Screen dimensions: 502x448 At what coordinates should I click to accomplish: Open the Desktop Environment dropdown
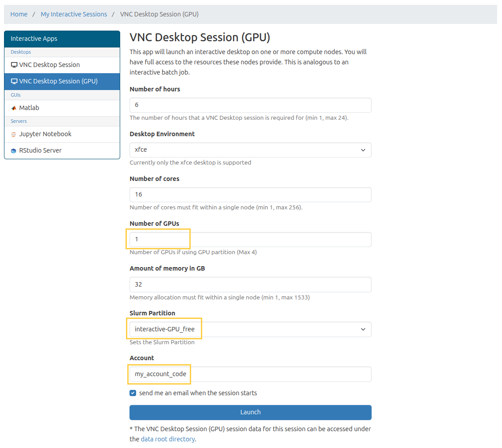pos(250,150)
